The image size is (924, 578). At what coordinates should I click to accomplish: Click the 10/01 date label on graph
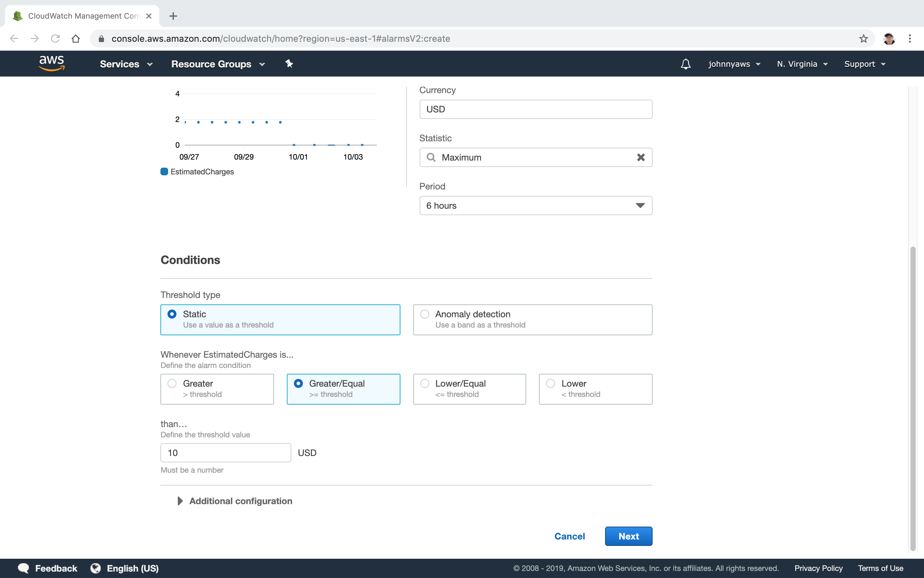click(298, 157)
